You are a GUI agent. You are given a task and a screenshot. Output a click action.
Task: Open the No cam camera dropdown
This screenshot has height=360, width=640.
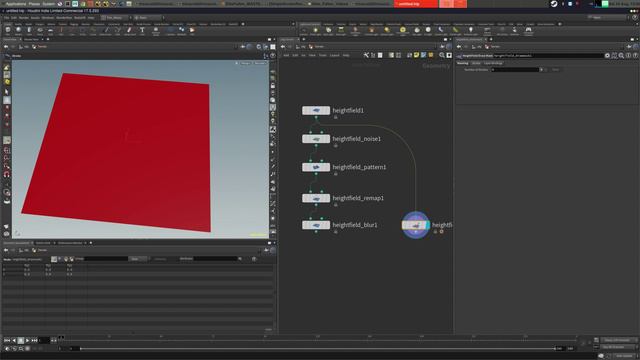(260, 63)
